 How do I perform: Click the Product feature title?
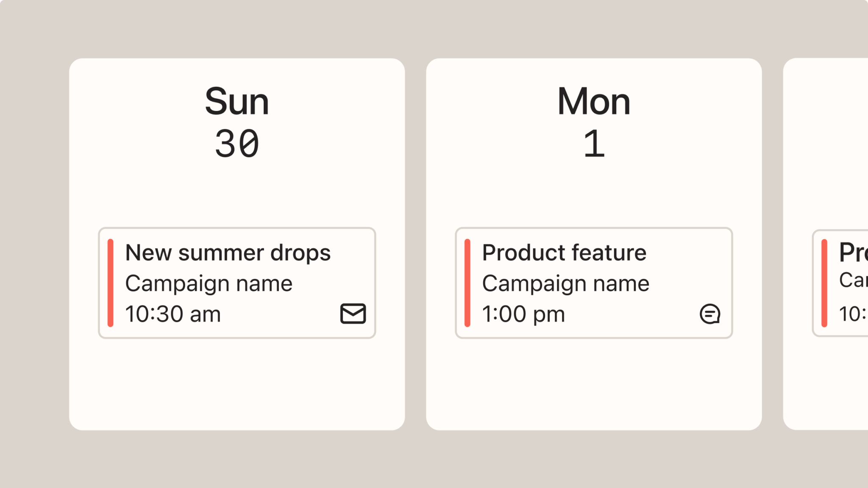[565, 253]
